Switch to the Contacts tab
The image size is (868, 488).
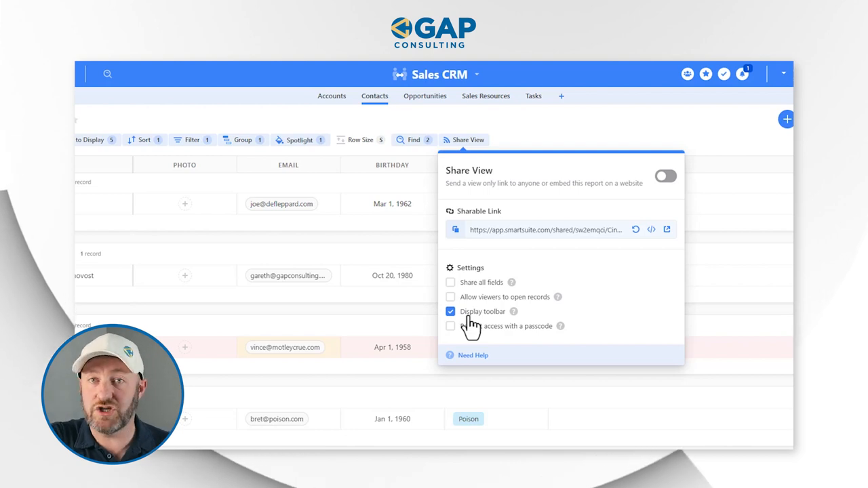click(x=374, y=96)
